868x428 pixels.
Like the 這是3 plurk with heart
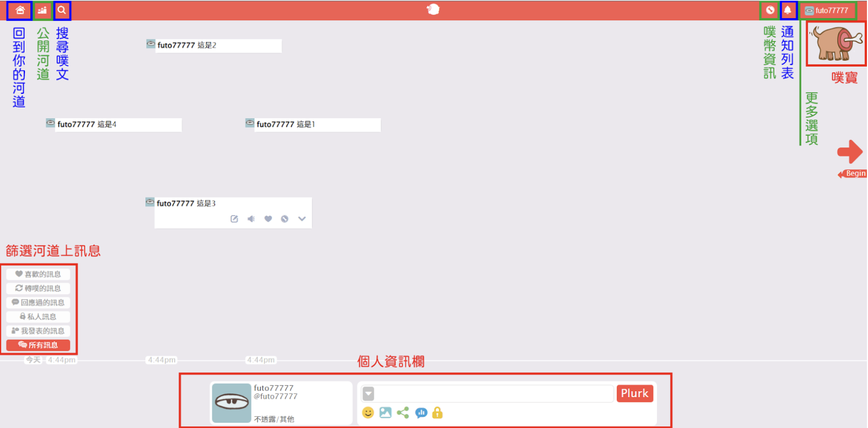tap(268, 219)
